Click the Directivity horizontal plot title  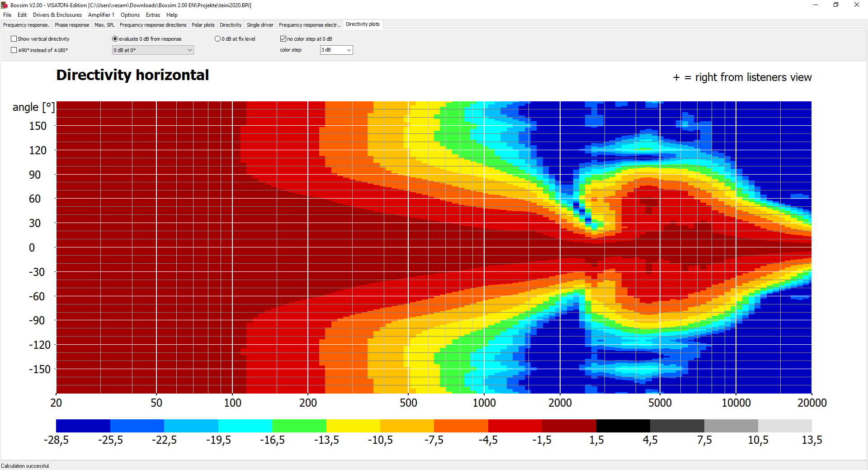click(x=132, y=75)
